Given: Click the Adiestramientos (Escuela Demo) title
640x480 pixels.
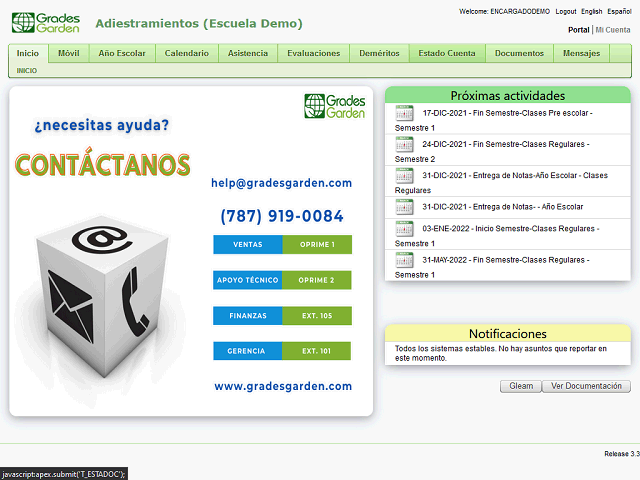Looking at the screenshot, I should (199, 24).
